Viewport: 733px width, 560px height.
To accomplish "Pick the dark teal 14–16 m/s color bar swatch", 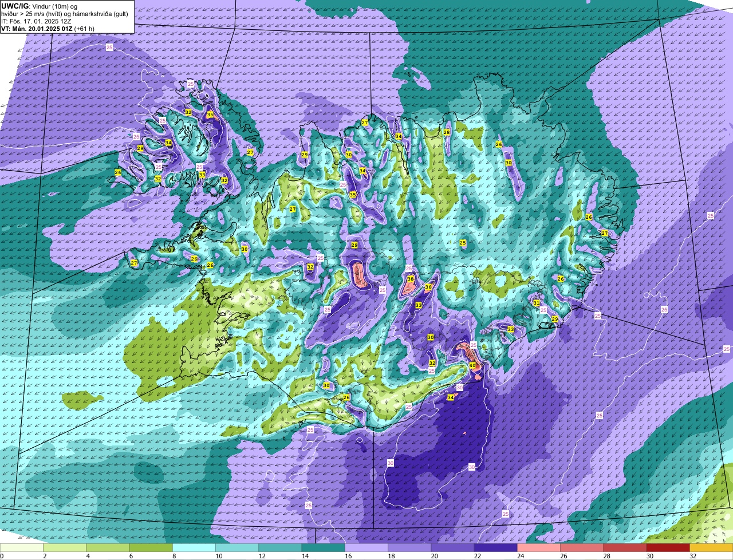I will click(323, 548).
